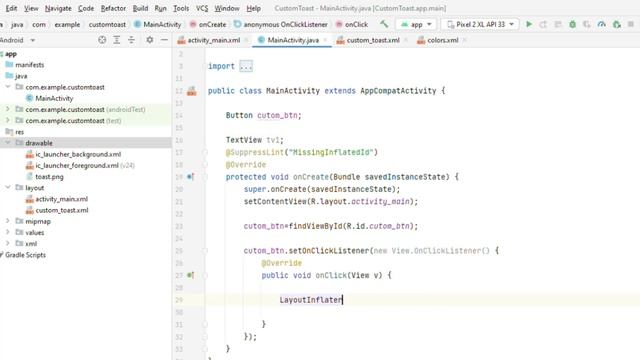The height and width of the screenshot is (360, 640).
Task: Collapse the layout folder
Action: click(8, 187)
